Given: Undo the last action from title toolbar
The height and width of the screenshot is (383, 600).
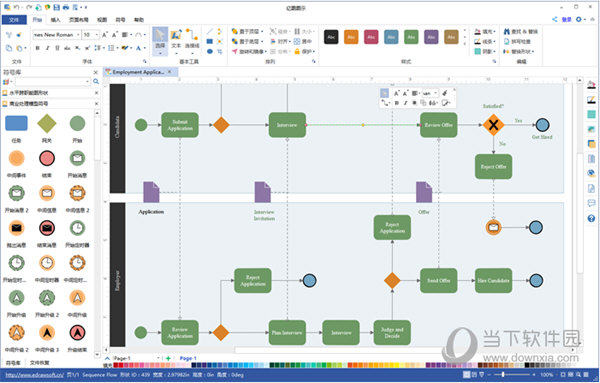Looking at the screenshot, I should click(x=16, y=7).
